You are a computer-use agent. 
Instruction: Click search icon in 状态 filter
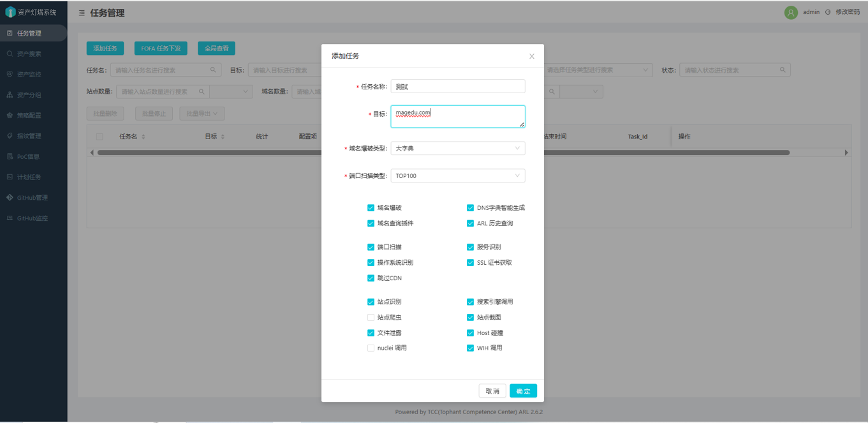coord(783,70)
